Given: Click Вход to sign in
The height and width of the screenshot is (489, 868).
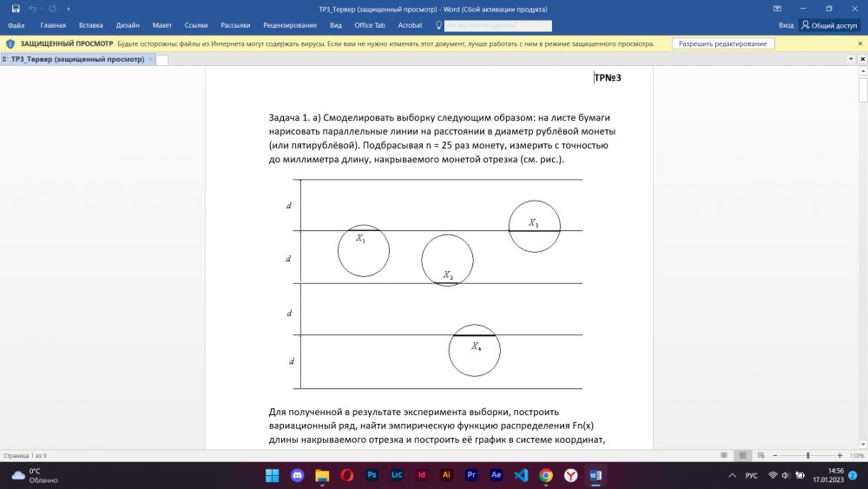Looking at the screenshot, I should click(786, 25).
